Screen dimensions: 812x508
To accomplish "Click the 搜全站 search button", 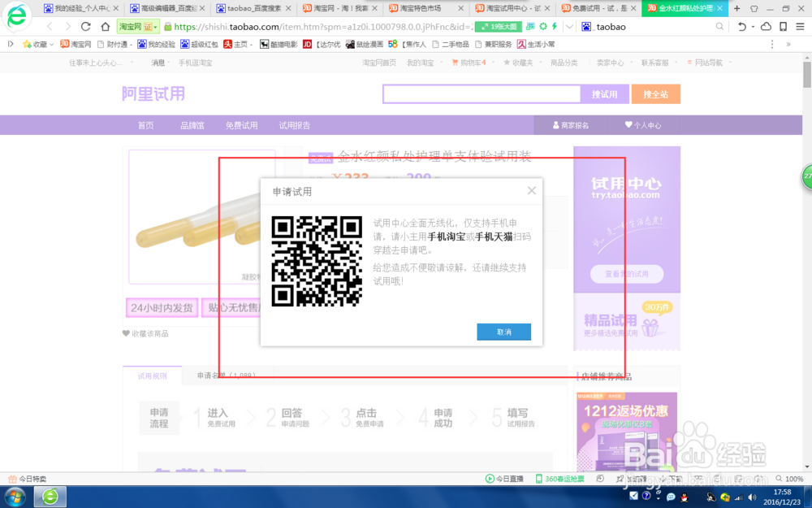I will (x=655, y=94).
